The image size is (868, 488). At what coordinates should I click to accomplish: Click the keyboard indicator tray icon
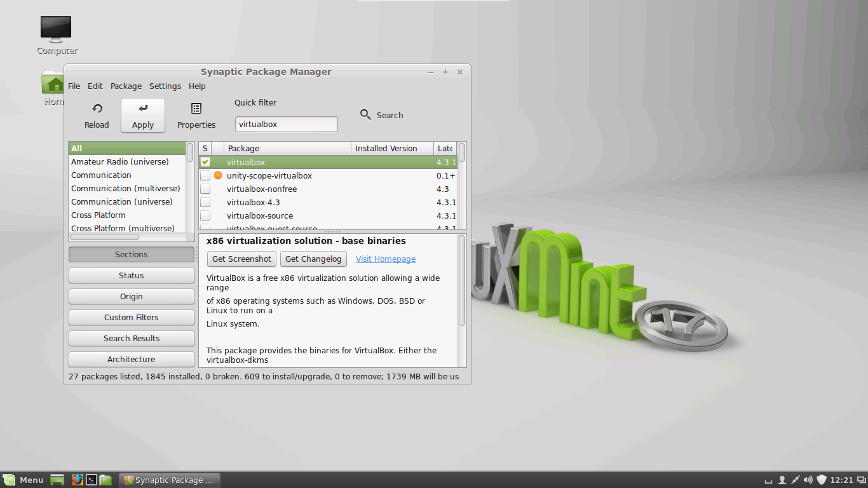point(769,480)
